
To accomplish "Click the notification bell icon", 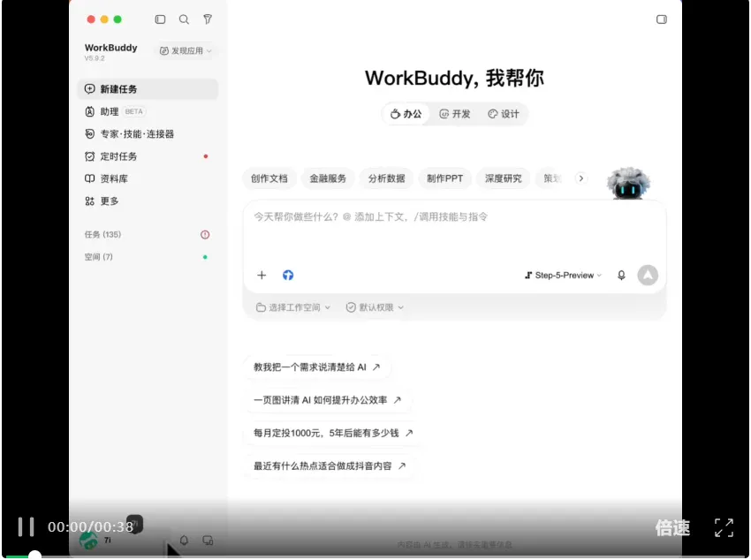I will pyautogui.click(x=184, y=541).
